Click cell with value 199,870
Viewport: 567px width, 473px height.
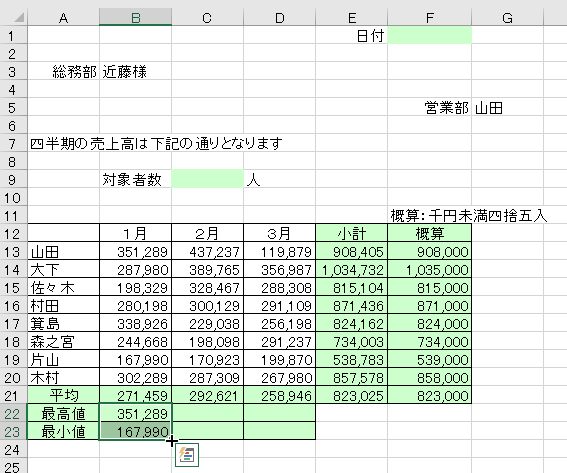[x=280, y=359]
